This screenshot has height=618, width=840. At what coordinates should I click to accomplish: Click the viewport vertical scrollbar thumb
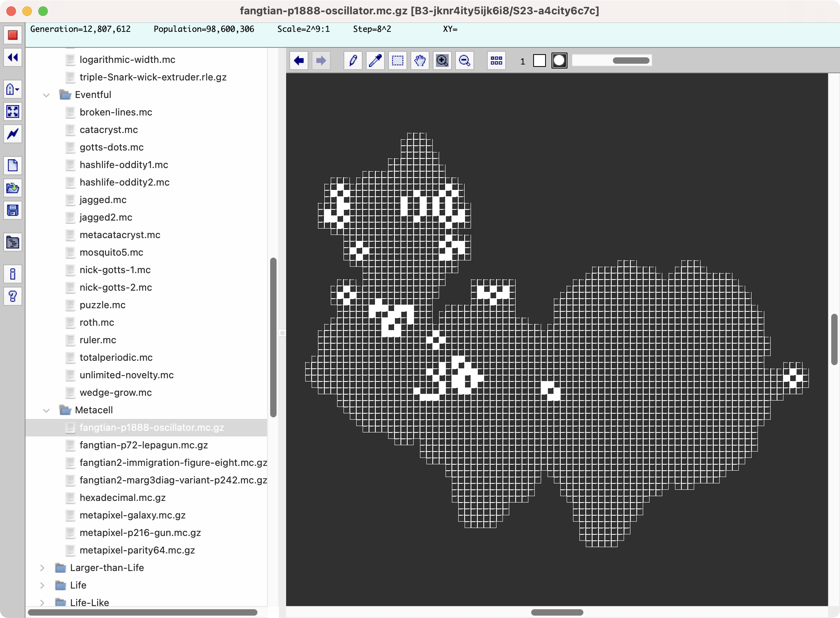834,339
